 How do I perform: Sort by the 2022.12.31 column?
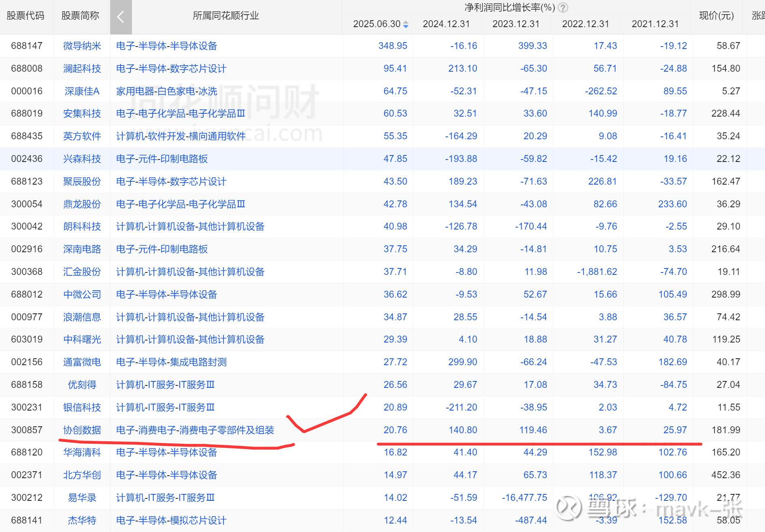click(586, 24)
